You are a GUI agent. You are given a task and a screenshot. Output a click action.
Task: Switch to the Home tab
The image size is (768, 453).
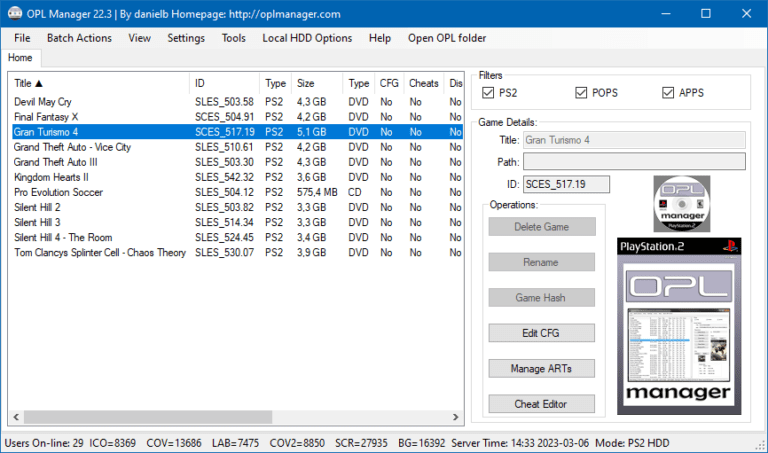[x=20, y=58]
